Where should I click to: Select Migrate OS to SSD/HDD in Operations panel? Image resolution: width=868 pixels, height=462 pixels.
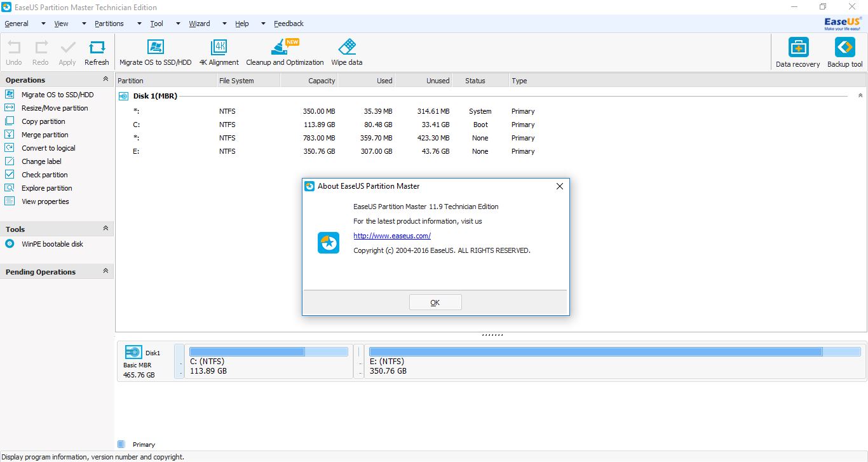[57, 95]
